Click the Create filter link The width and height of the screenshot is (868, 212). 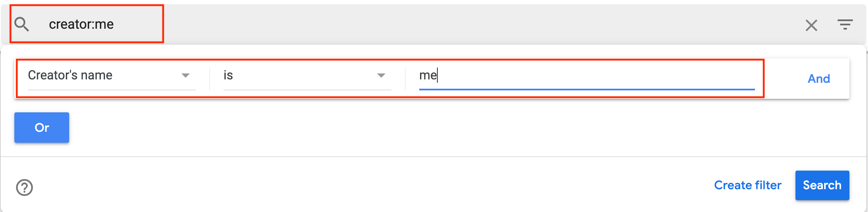click(747, 185)
